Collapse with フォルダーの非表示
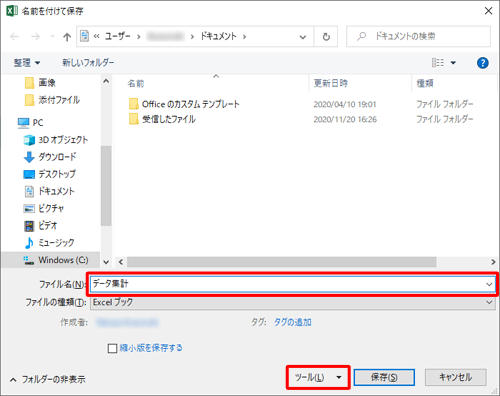 (x=48, y=379)
